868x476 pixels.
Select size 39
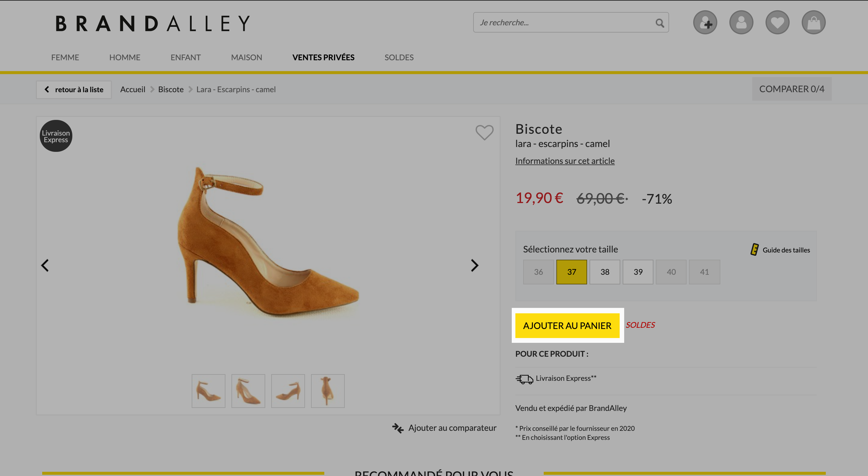pyautogui.click(x=638, y=272)
